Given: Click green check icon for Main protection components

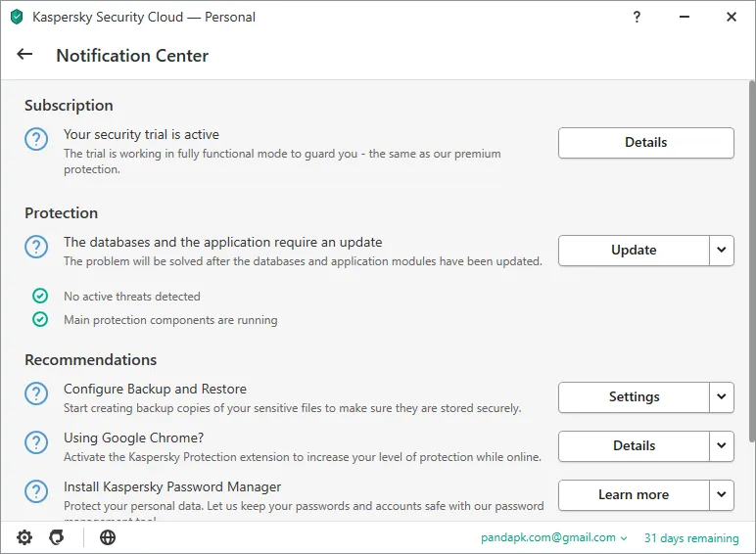Looking at the screenshot, I should pyautogui.click(x=40, y=319).
